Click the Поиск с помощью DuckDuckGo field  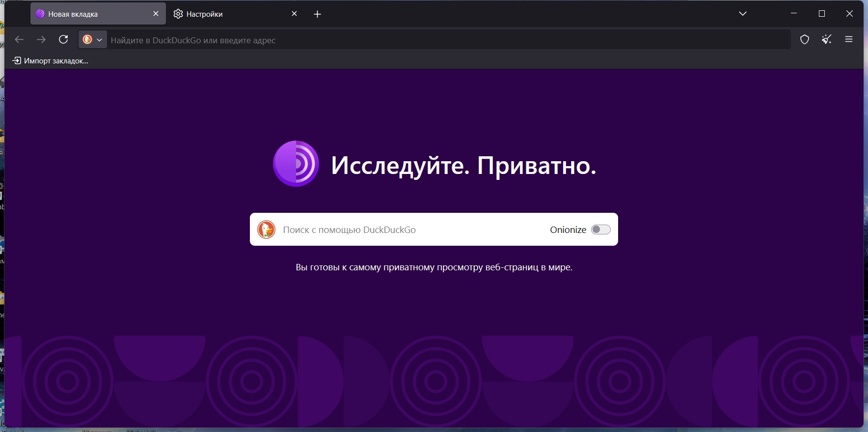(x=412, y=230)
